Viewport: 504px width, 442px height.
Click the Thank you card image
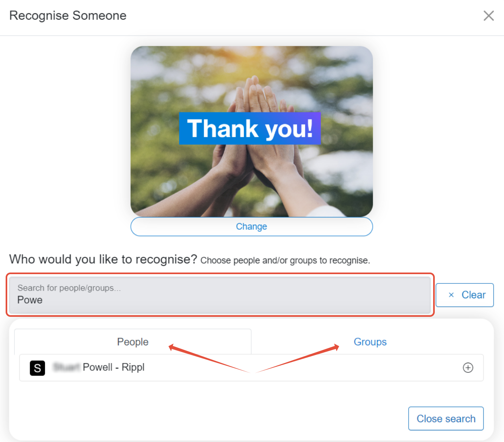252,131
